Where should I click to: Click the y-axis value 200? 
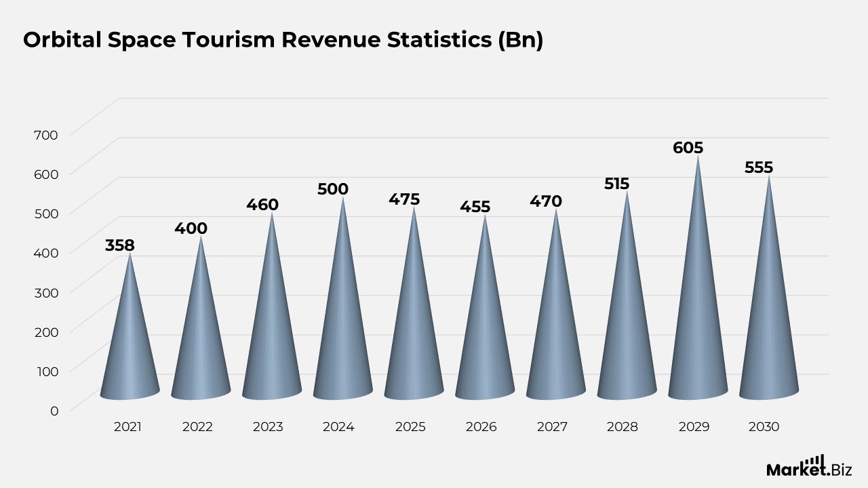(46, 331)
